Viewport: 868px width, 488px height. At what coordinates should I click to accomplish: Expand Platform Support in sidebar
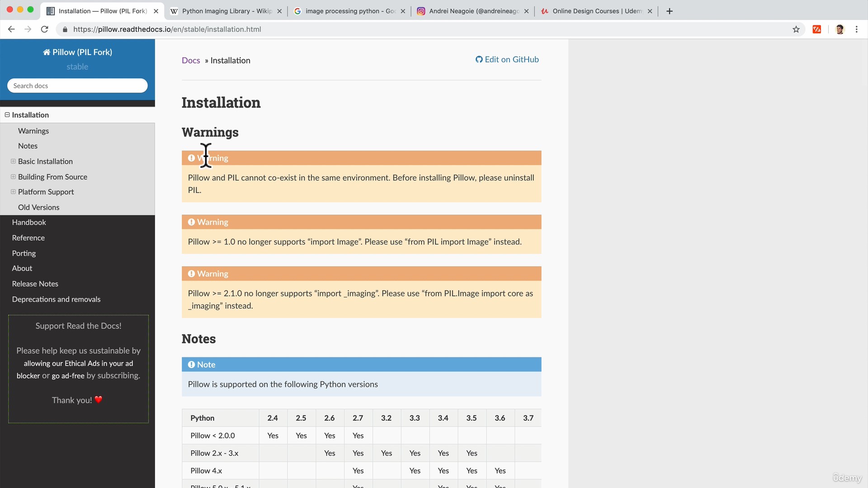13,192
